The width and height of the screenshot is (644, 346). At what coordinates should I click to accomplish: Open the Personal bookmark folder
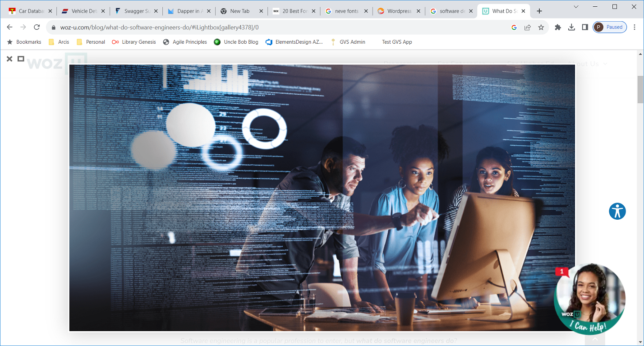tap(91, 42)
